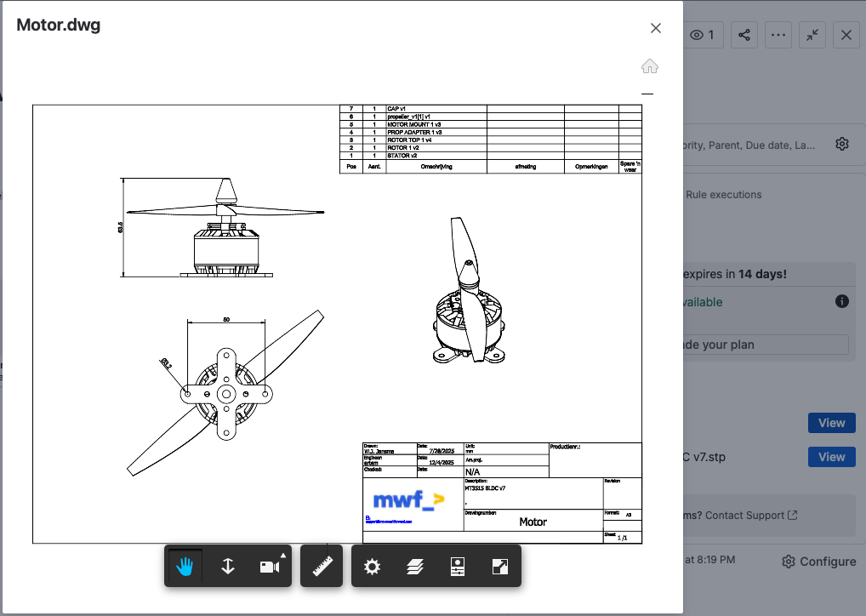Open the three-dot more options menu
Viewport: 866px width, 616px height.
(778, 35)
